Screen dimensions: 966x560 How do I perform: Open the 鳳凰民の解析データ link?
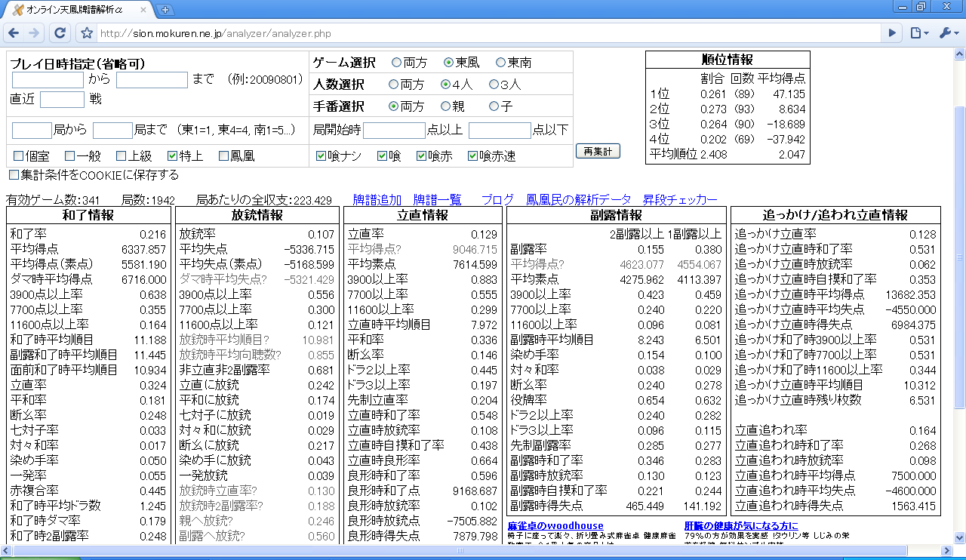[x=579, y=200]
